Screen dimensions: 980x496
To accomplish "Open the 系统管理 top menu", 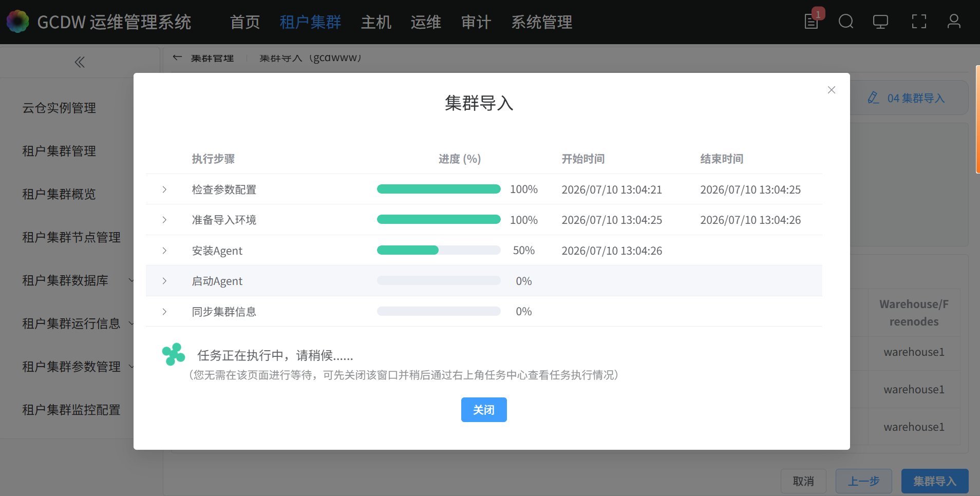I will click(541, 22).
